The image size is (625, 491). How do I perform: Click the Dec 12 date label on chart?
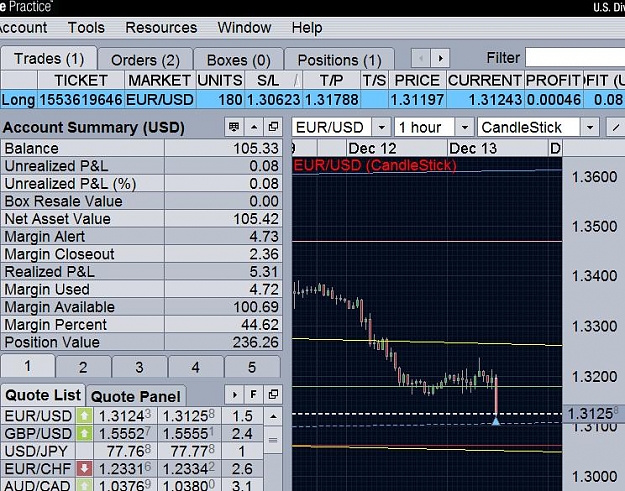coord(372,148)
